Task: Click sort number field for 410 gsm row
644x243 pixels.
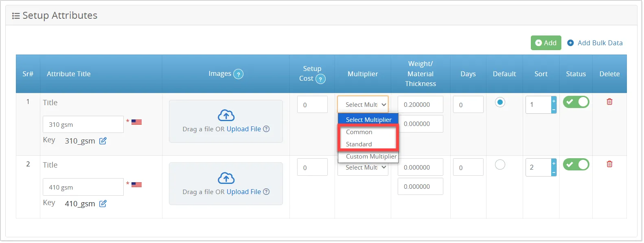Action: pyautogui.click(x=538, y=168)
